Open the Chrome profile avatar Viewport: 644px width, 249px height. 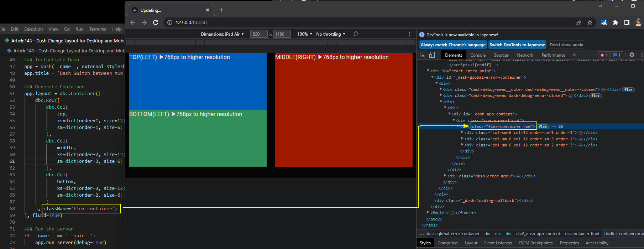coord(638,22)
